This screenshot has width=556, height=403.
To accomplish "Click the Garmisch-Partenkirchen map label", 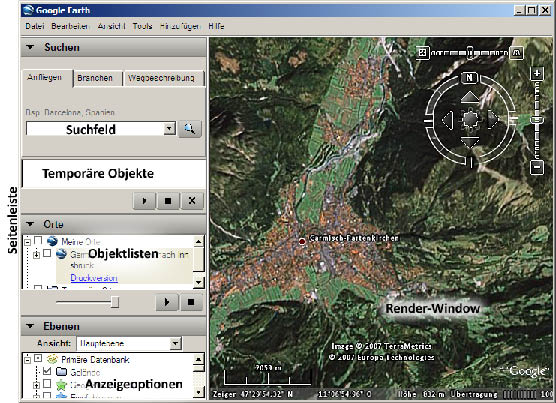I will (x=354, y=238).
